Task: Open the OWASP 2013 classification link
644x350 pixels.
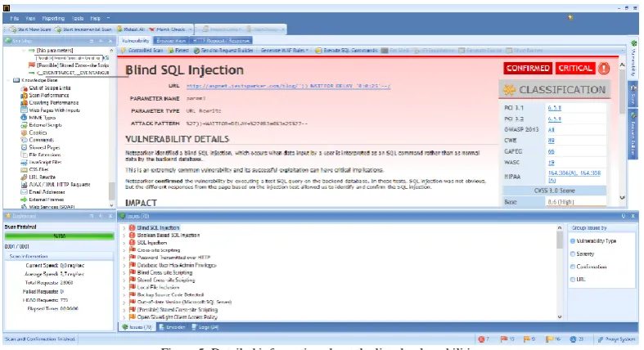Action: [x=552, y=130]
